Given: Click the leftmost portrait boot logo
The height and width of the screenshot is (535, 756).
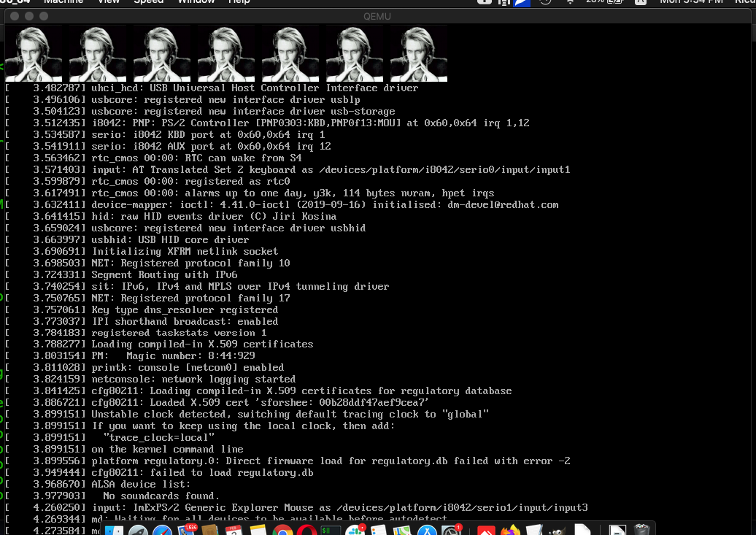Looking at the screenshot, I should point(34,53).
